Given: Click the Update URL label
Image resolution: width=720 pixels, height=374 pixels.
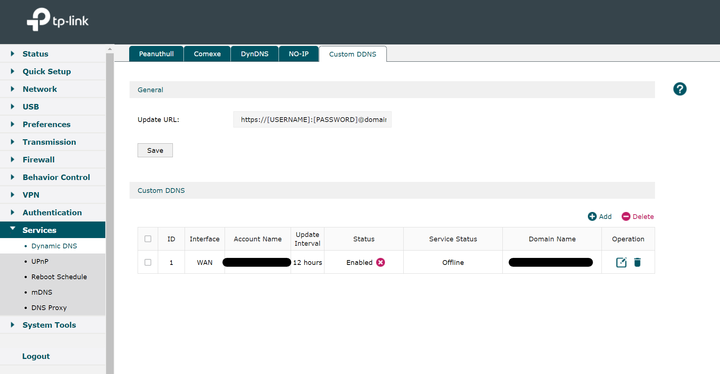Looking at the screenshot, I should coord(158,119).
